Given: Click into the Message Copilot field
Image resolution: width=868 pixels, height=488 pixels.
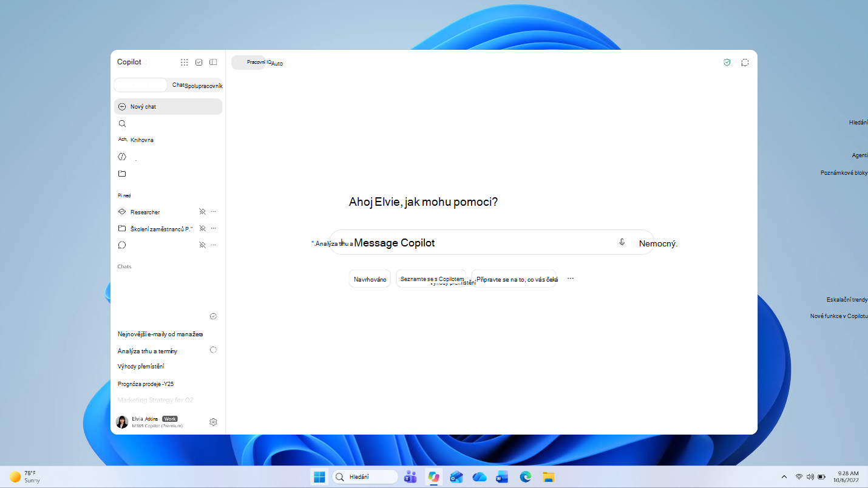Looking at the screenshot, I should click(x=492, y=243).
